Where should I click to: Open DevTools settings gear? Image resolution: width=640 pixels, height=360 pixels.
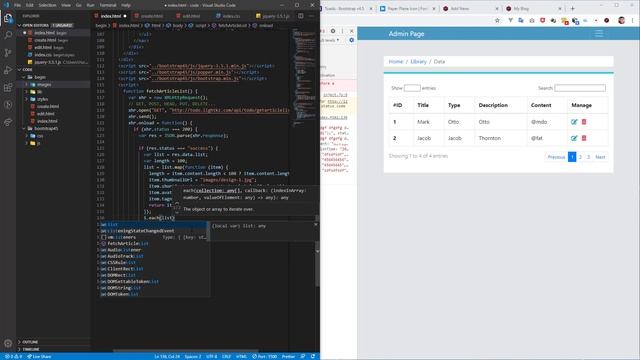(333, 31)
